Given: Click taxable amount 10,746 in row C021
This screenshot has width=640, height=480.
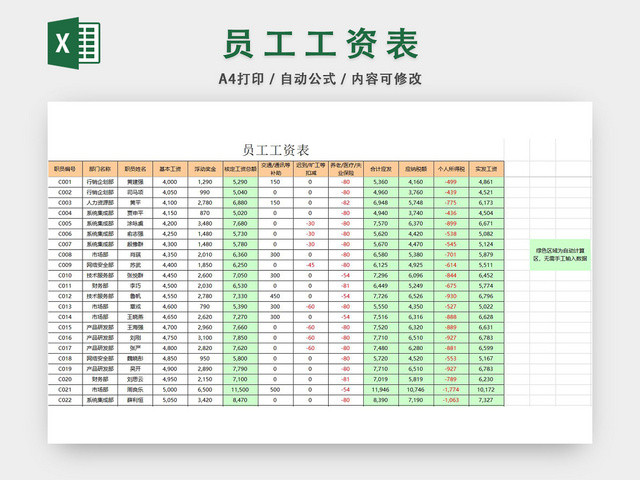Looking at the screenshot, I should tap(416, 390).
